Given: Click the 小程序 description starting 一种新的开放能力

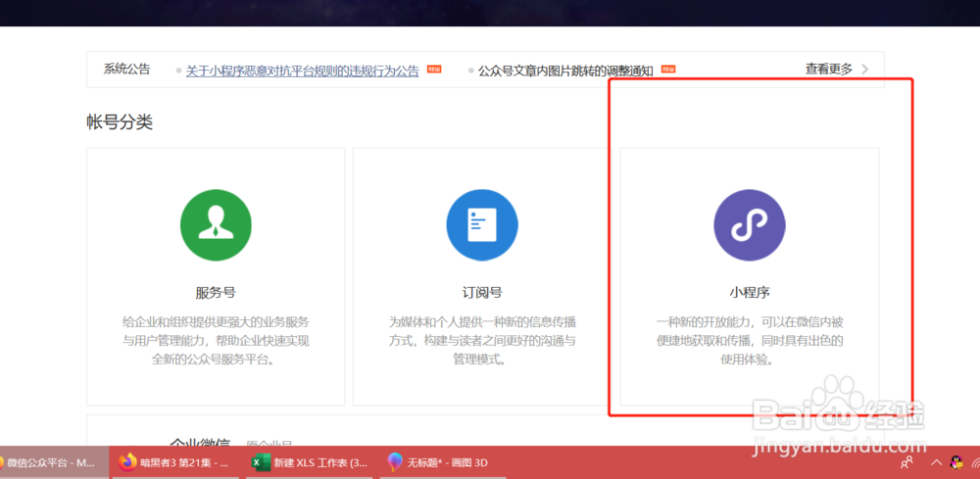Looking at the screenshot, I should 750,341.
